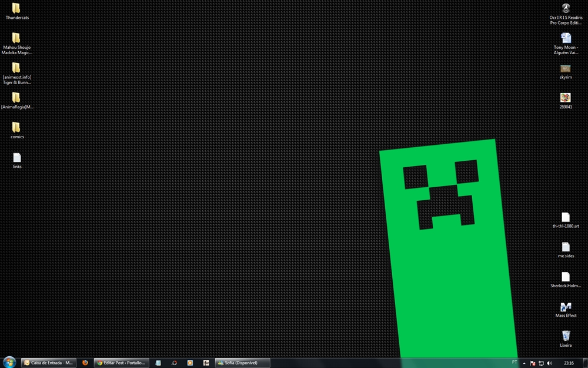This screenshot has width=588, height=368.
Task: Click the Show desktop button
Action: tap(586, 363)
